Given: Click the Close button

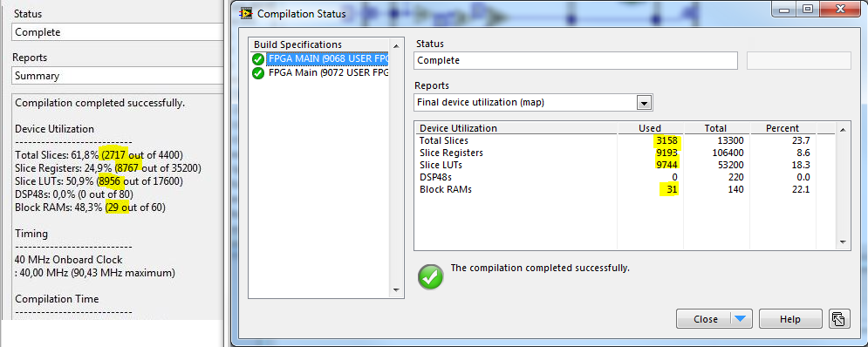Looking at the screenshot, I should [705, 319].
